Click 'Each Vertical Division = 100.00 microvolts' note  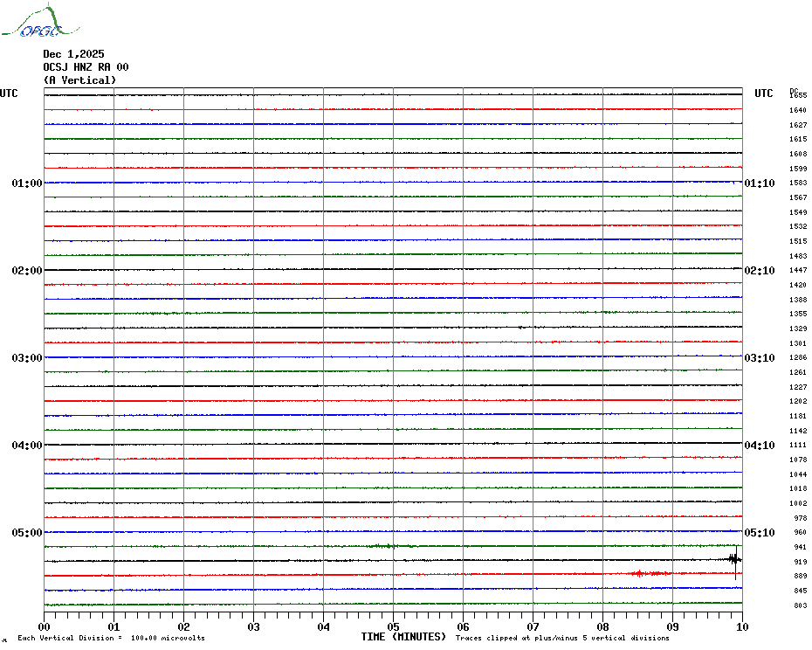(x=112, y=638)
